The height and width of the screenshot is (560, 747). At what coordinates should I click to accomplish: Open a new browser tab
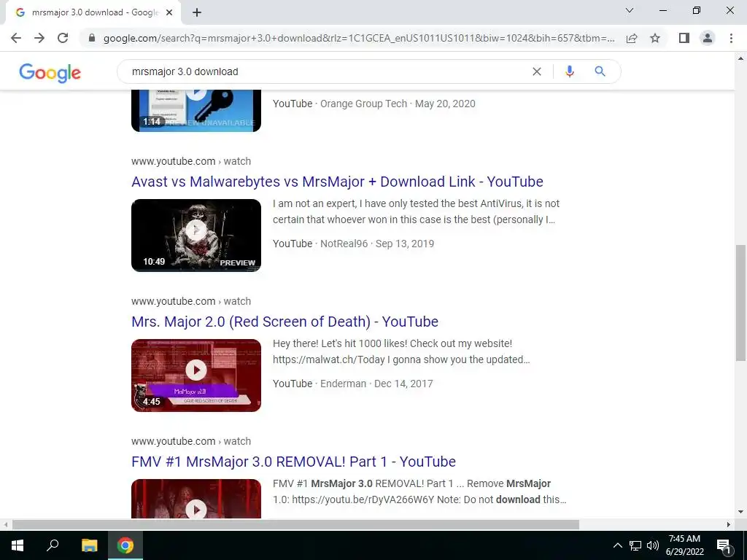[197, 13]
